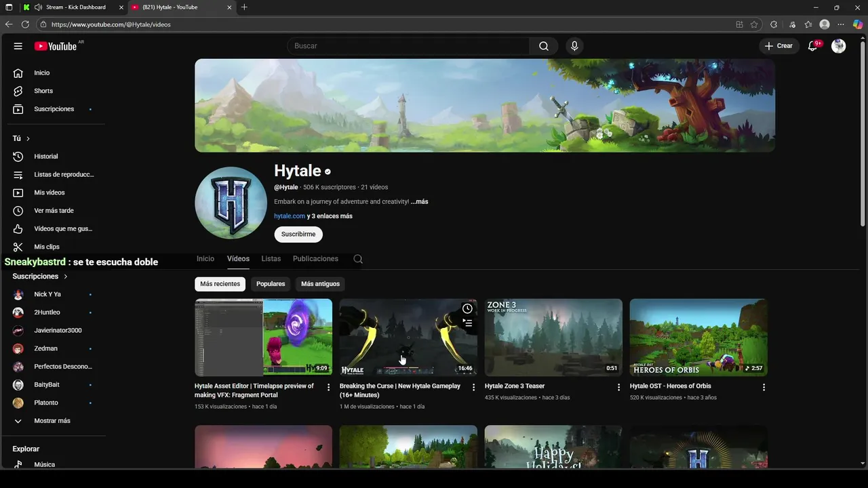Activate voice search microphone
This screenshot has height=488, width=868.
pyautogui.click(x=574, y=46)
